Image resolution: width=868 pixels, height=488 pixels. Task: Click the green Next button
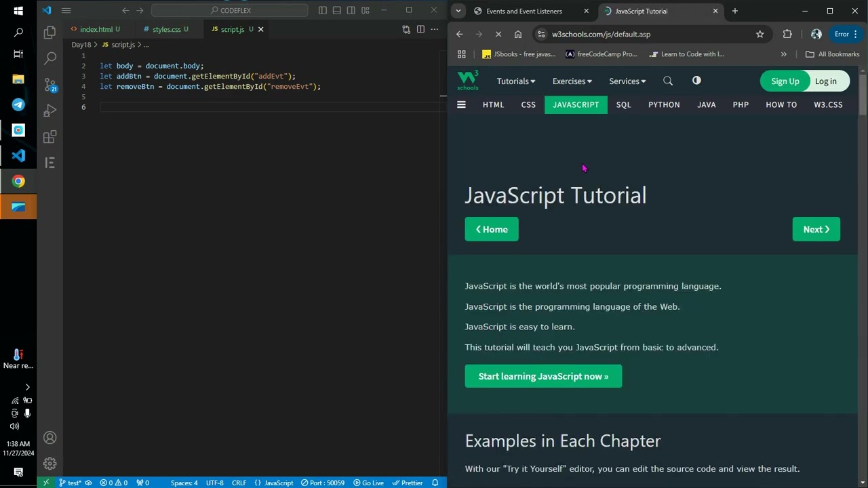[x=816, y=229]
